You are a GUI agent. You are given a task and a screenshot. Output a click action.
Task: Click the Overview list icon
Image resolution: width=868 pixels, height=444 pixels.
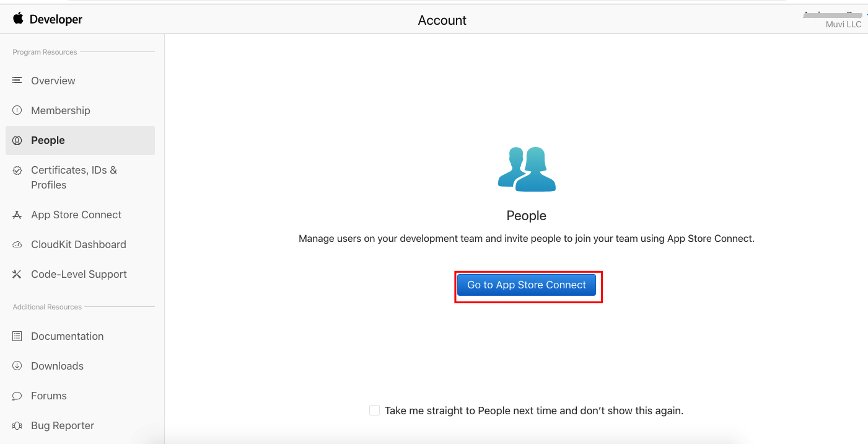click(x=17, y=81)
